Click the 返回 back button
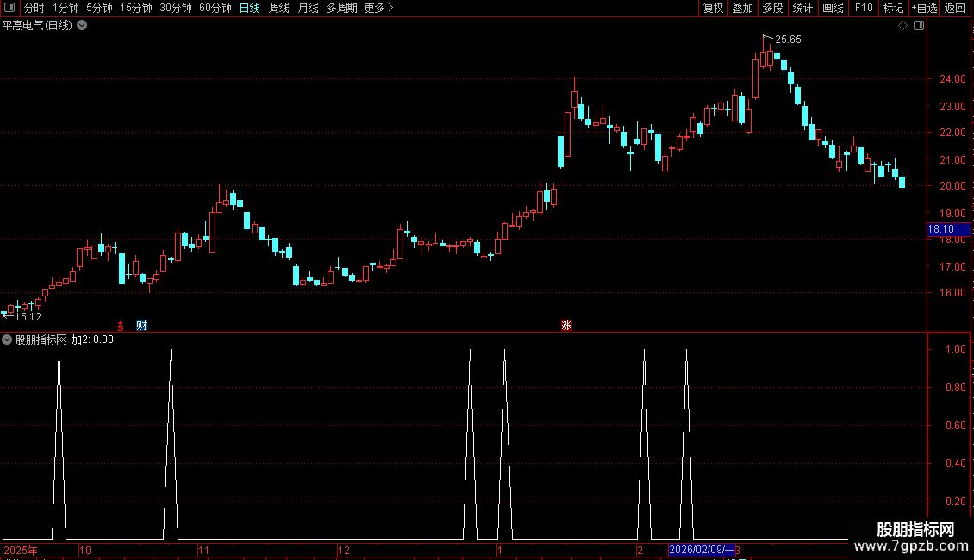 click(x=955, y=8)
